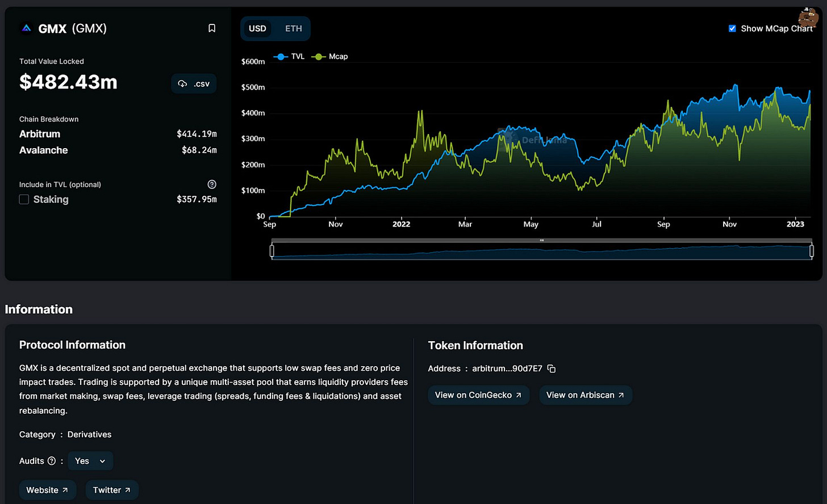Click the Derivatives category text
Viewport: 827px width, 504px height.
(89, 434)
